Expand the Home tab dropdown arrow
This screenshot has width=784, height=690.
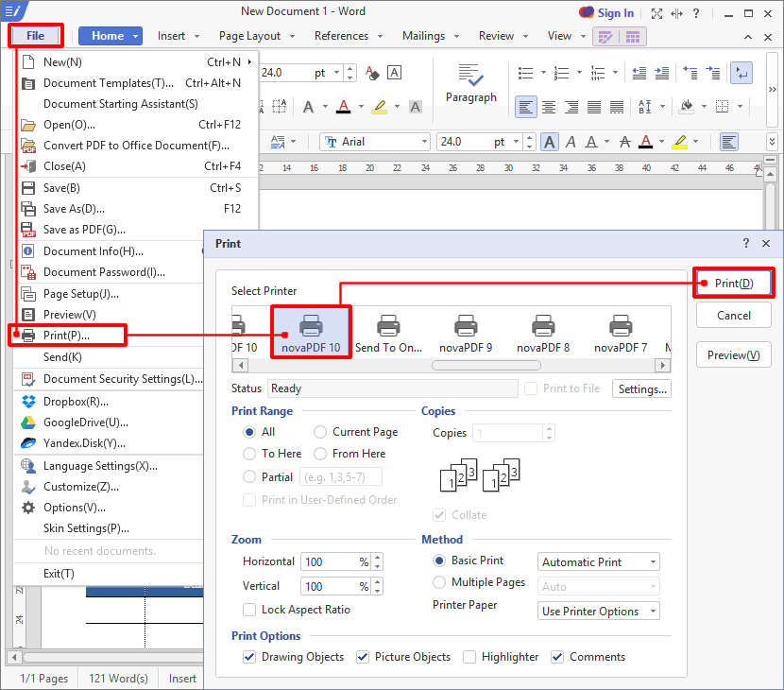tap(135, 36)
